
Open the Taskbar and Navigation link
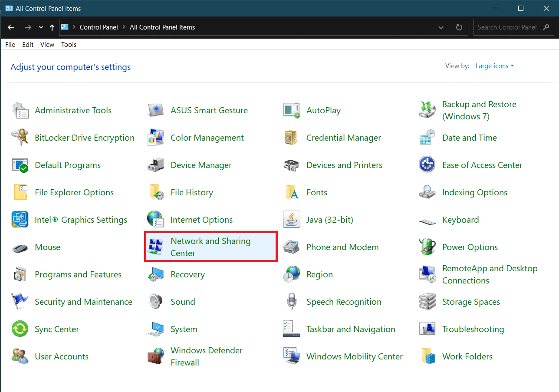(x=351, y=329)
